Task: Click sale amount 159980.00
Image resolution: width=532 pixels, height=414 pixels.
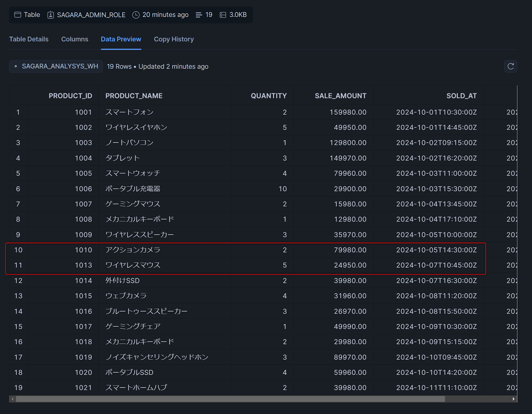Action: pyautogui.click(x=348, y=112)
